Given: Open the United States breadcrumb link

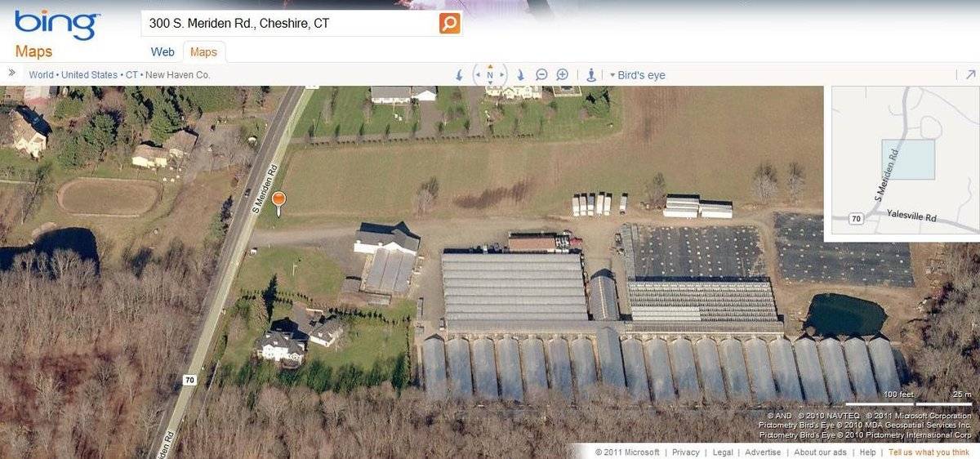Looking at the screenshot, I should pyautogui.click(x=90, y=75).
